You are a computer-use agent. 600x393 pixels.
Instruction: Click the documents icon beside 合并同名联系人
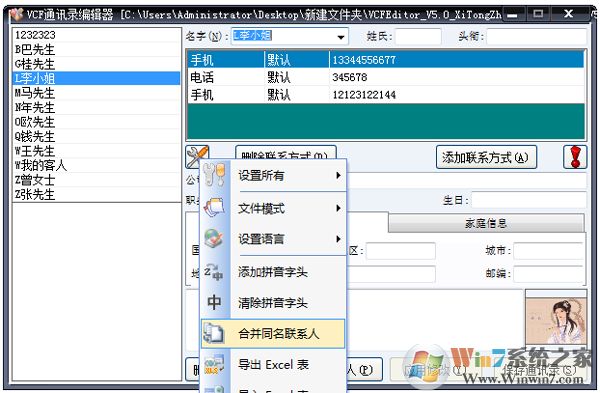click(214, 333)
